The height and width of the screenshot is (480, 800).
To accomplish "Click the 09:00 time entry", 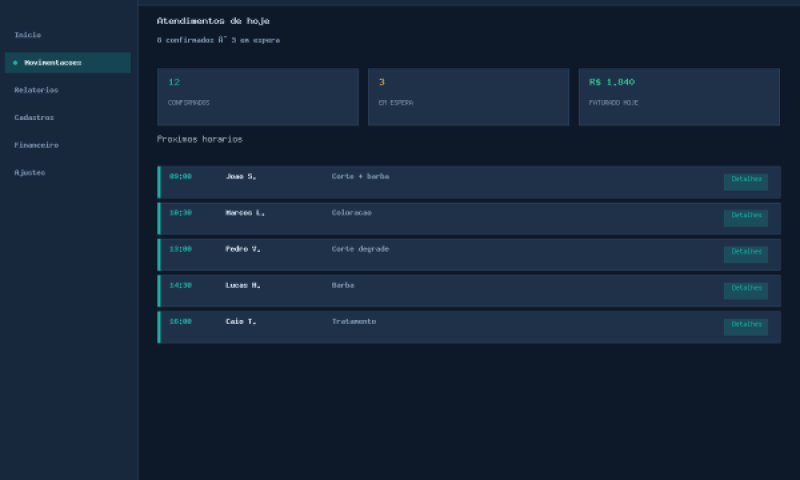I will tap(181, 176).
